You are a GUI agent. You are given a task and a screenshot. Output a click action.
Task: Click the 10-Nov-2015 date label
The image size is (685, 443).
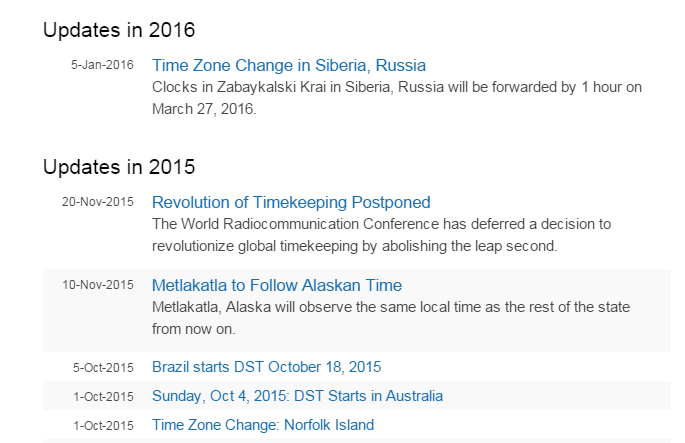pos(97,285)
